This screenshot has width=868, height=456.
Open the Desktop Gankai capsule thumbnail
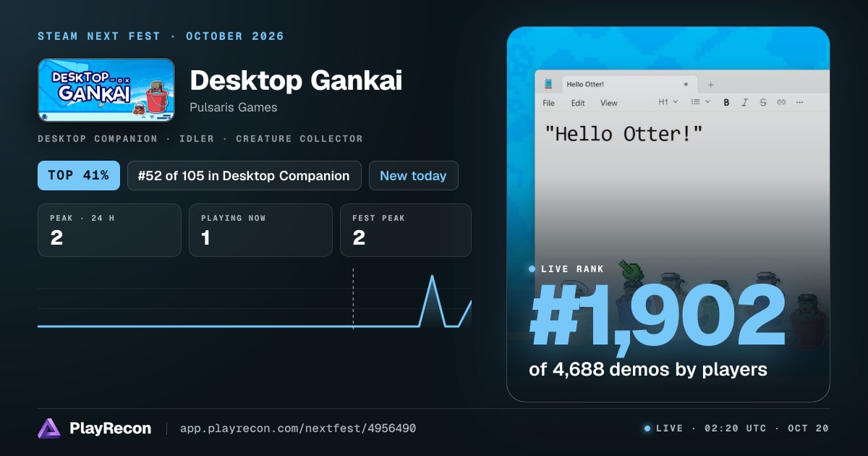pos(106,90)
